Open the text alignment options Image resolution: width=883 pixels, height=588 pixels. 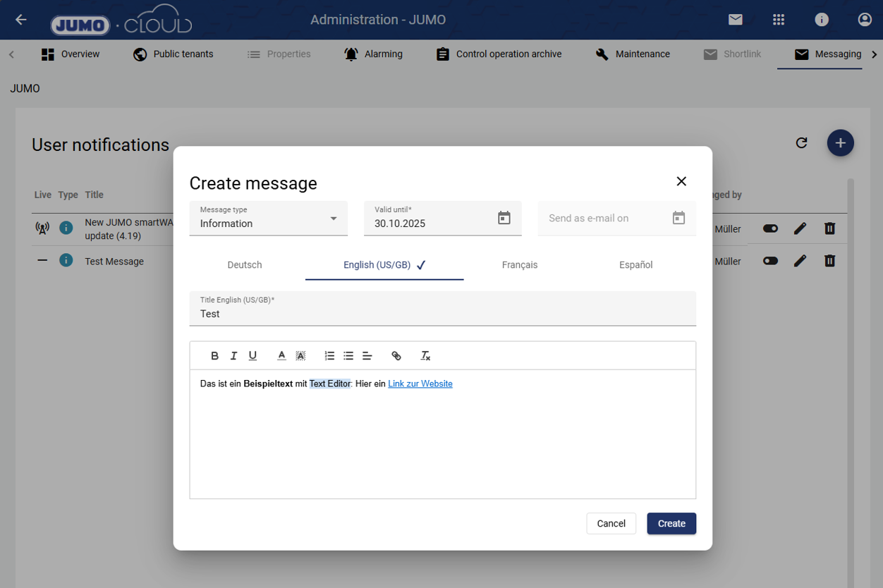(367, 356)
